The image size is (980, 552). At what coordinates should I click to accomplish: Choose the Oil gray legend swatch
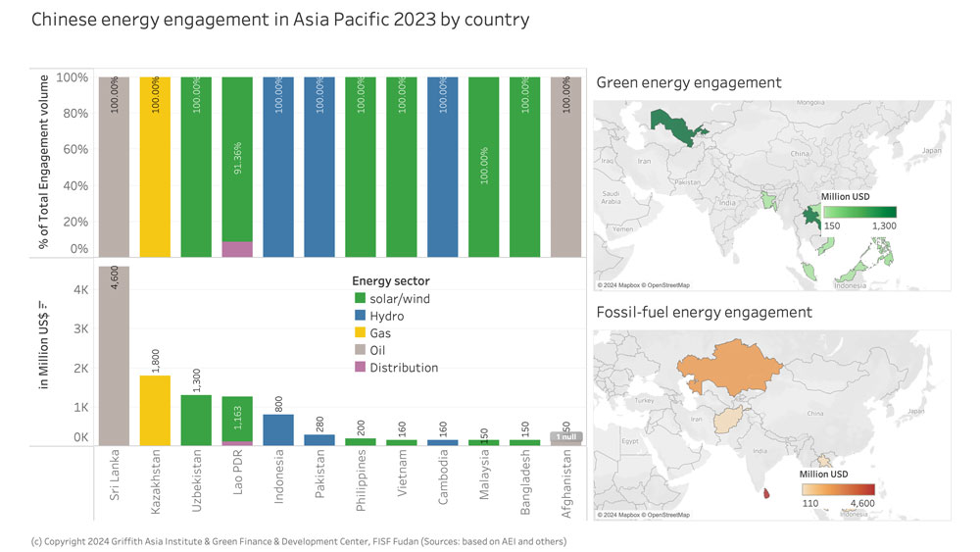pos(359,351)
